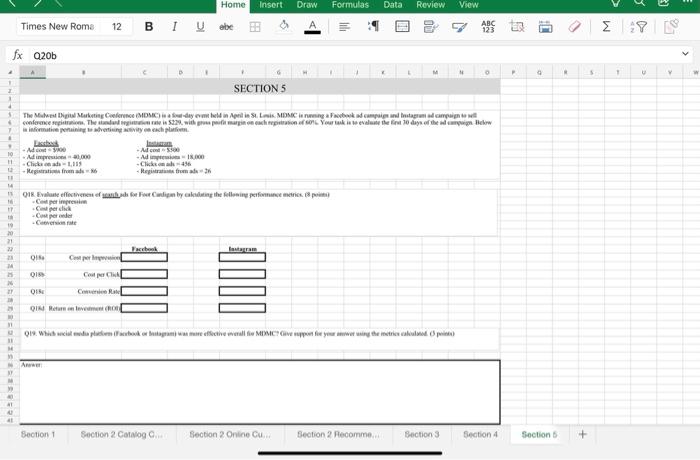Open the Draw ribbon tab
The width and height of the screenshot is (700, 460).
307,5
